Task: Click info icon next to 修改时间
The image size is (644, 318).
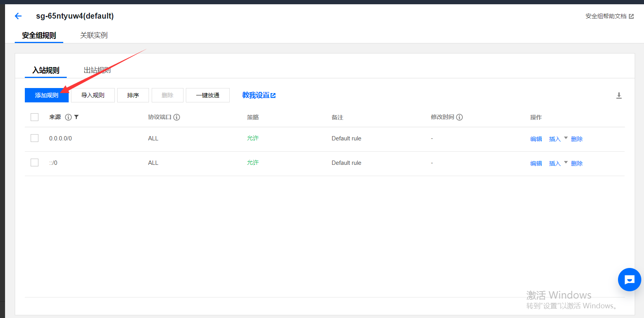Action: point(459,117)
